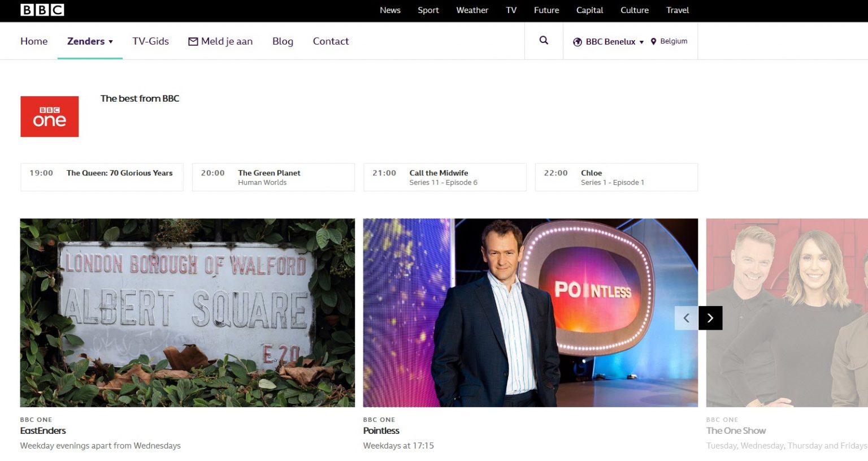868x461 pixels.
Task: Click the search magnifier icon
Action: [543, 40]
